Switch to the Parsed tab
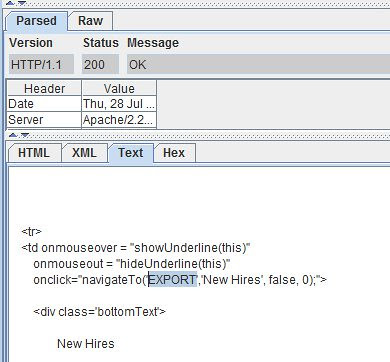 [x=36, y=21]
